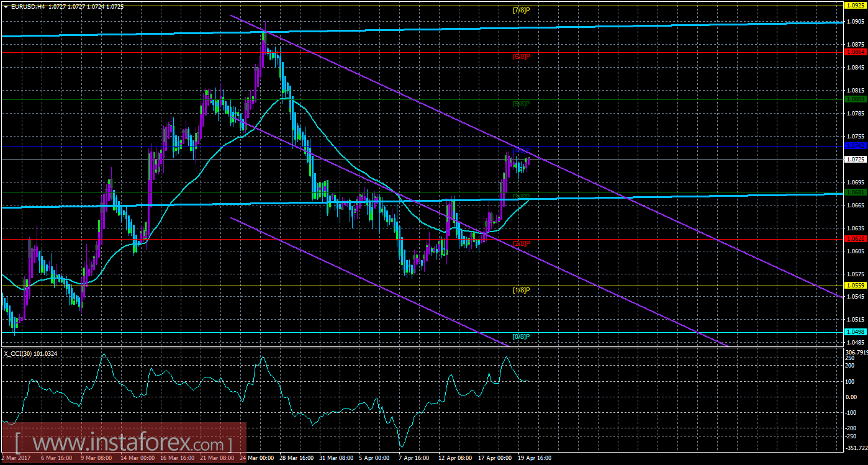868x465 pixels.
Task: Click the green 1.0803 price tag
Action: tap(855, 99)
